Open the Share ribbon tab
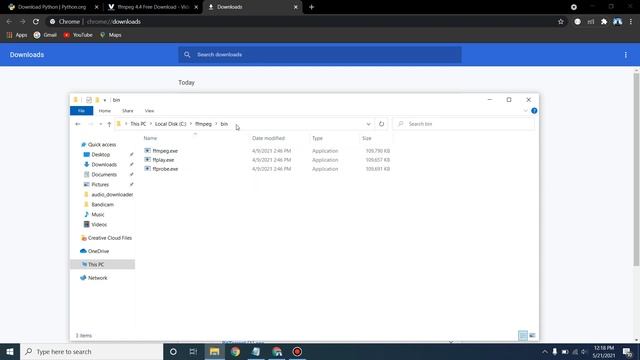 point(127,111)
